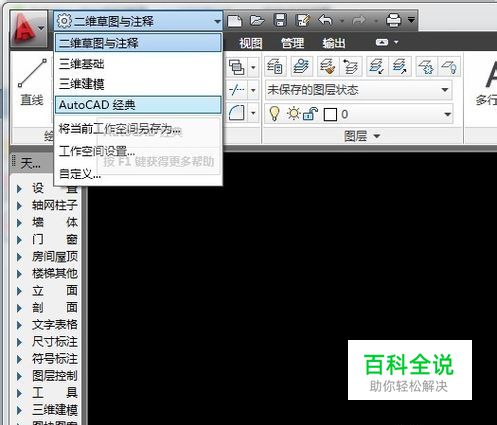Select 三维建模 workspace in dropdown list

(x=138, y=84)
